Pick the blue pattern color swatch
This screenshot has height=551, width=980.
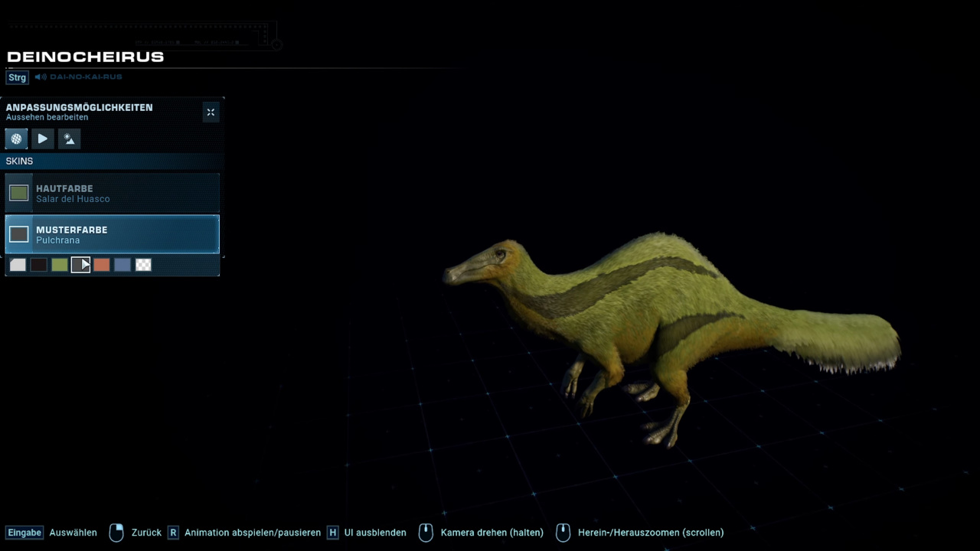[x=122, y=265]
